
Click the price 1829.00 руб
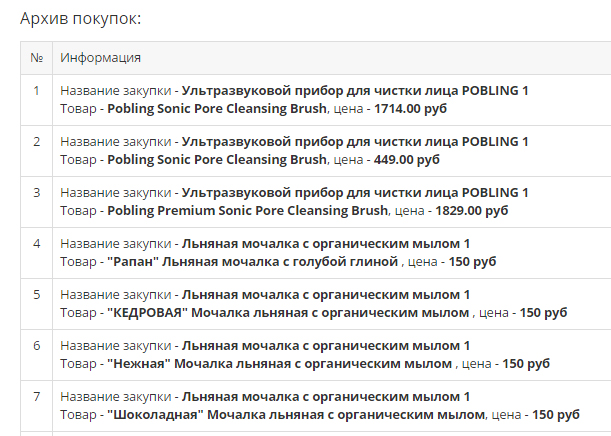tap(472, 210)
